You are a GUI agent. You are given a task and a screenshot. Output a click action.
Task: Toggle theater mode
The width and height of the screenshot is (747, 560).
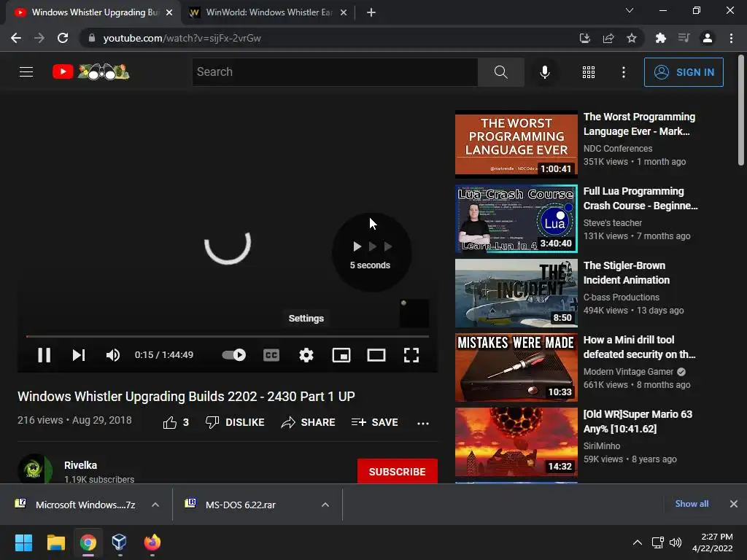tap(376, 355)
